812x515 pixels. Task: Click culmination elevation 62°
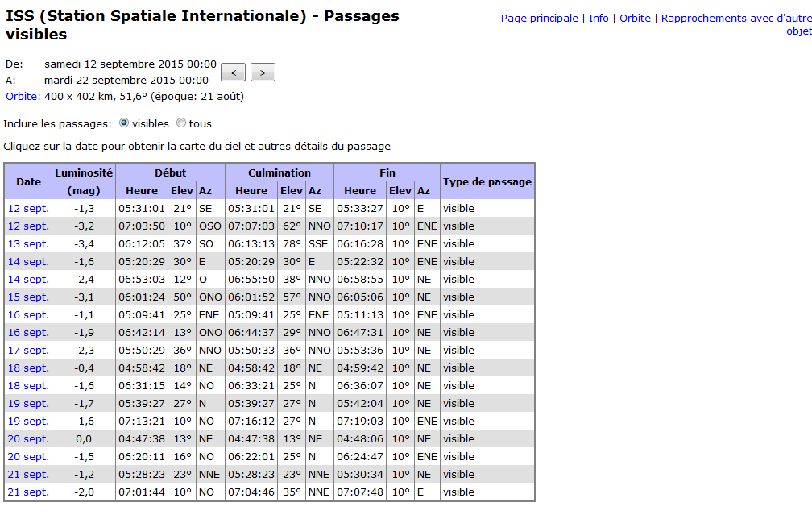click(292, 226)
